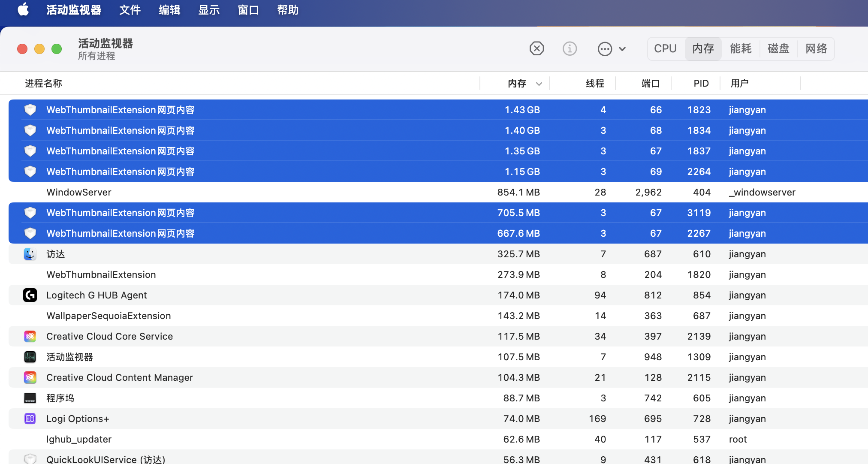Click the Dock process black icon
Image resolution: width=868 pixels, height=464 pixels.
[30, 398]
